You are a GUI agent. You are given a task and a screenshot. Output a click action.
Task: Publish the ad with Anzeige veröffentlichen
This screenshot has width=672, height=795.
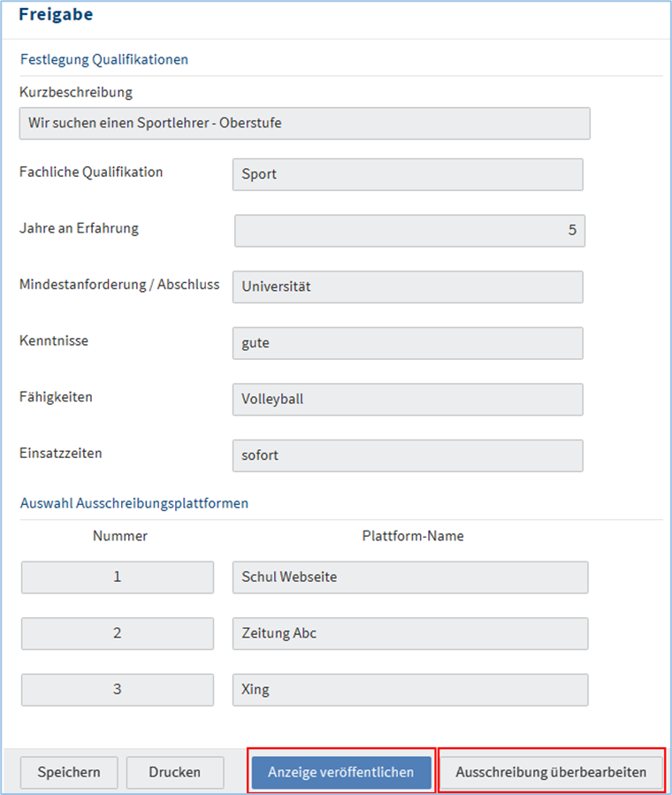coord(340,772)
